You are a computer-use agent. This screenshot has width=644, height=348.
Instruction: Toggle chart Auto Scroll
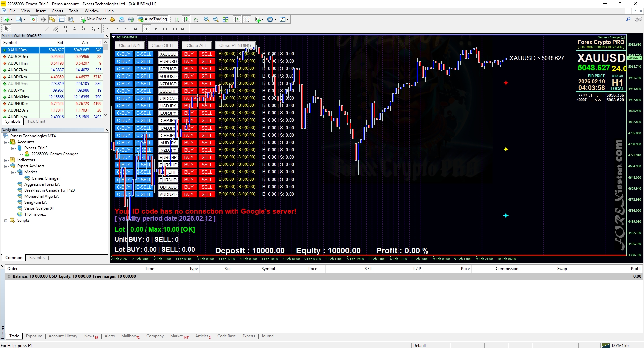[237, 19]
